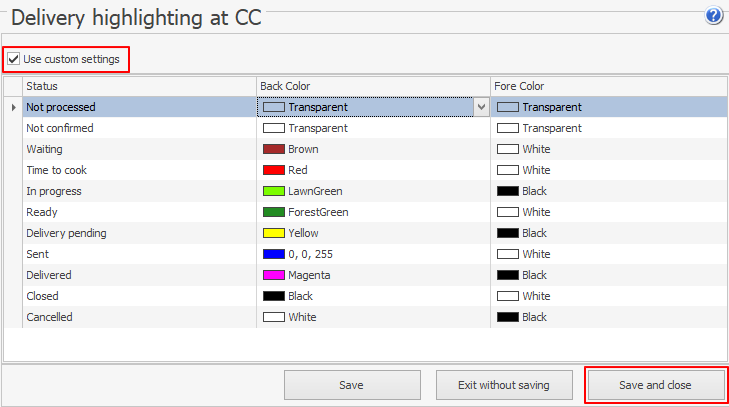Image resolution: width=729 pixels, height=407 pixels.
Task: Choose the blue 0, 0, 255 swatch for Sent
Action: tap(274, 254)
